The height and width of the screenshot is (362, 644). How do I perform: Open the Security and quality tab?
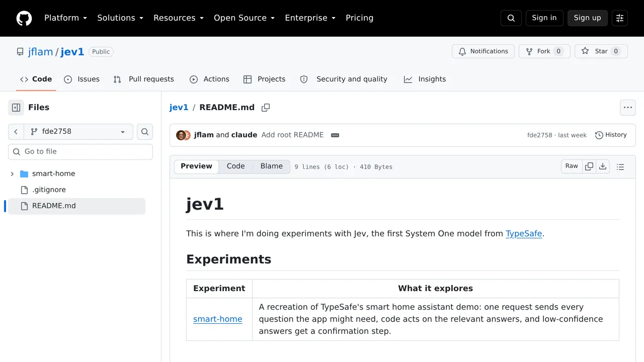pos(344,79)
